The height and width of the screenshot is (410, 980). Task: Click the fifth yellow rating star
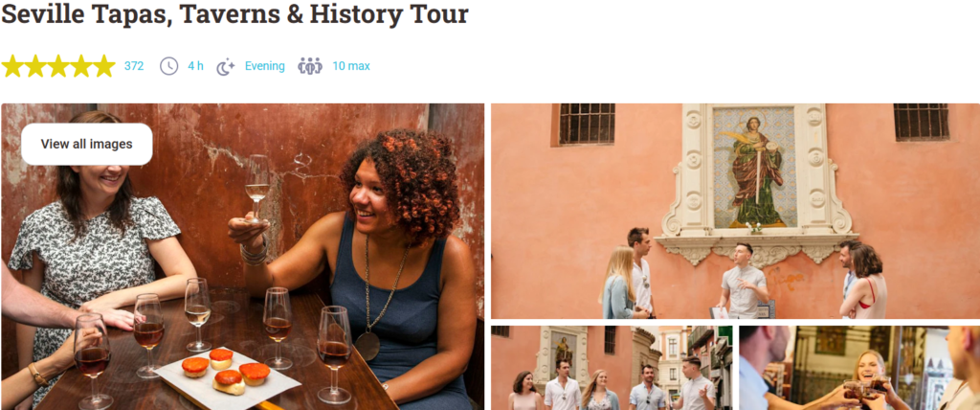(x=103, y=66)
